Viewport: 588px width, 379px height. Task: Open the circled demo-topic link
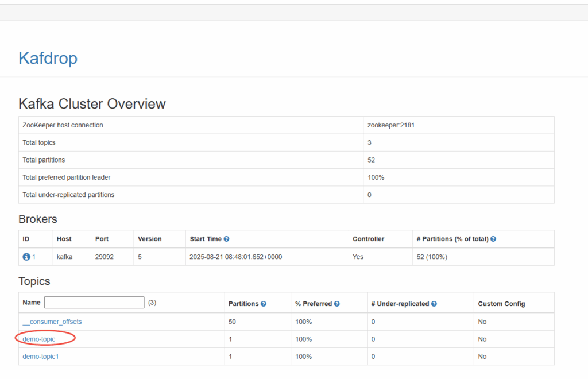tap(39, 339)
